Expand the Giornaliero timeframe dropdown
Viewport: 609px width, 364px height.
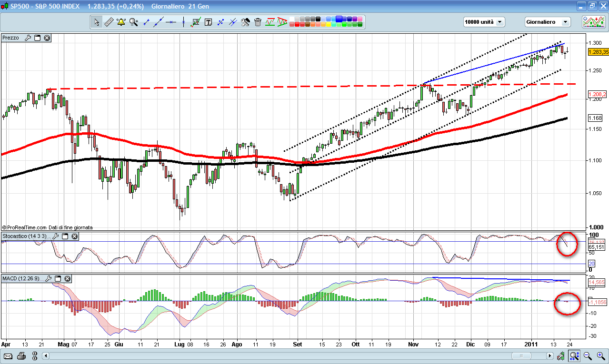point(547,22)
